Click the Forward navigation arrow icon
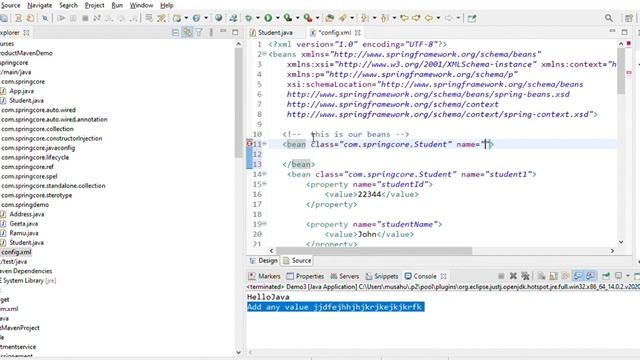Screen dimensions: 640x360 pyautogui.click(x=449, y=18)
